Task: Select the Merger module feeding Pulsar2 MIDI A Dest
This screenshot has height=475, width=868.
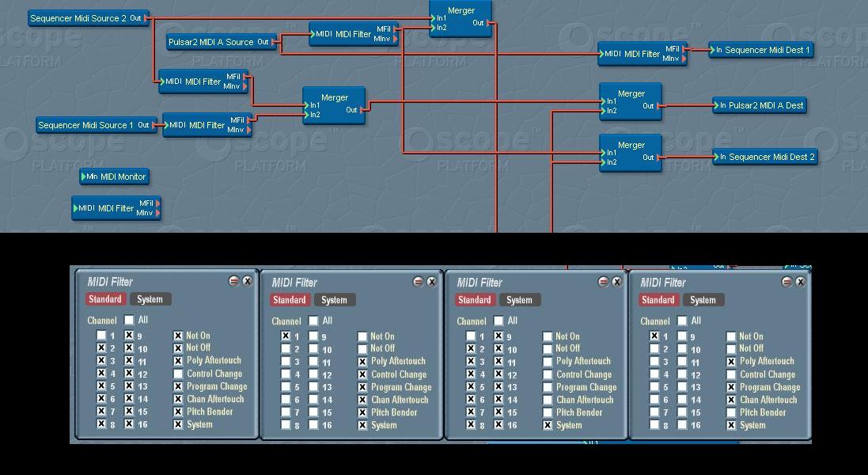Action: click(x=631, y=101)
